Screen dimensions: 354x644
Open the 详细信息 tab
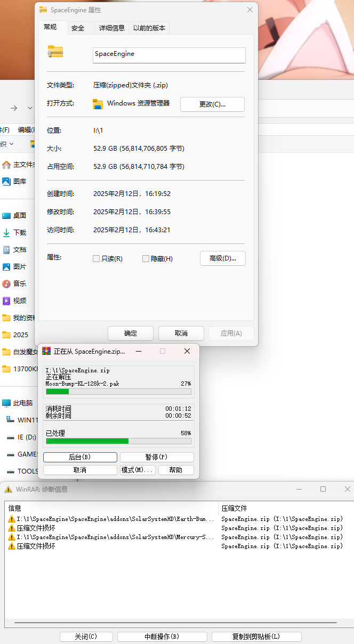112,28
